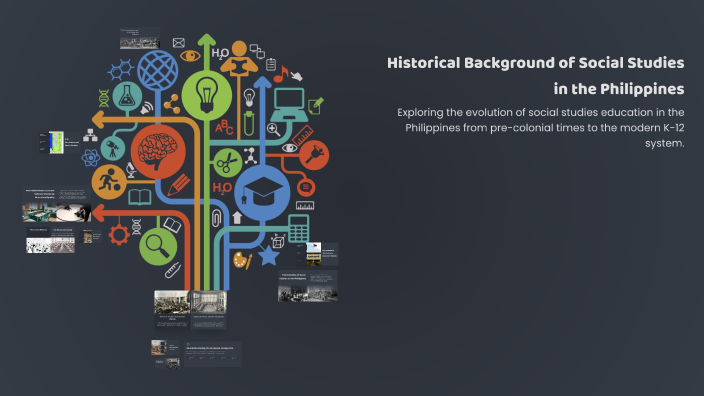Click the white zoom-in magnifier icon
The width and height of the screenshot is (704, 396).
[x=273, y=130]
